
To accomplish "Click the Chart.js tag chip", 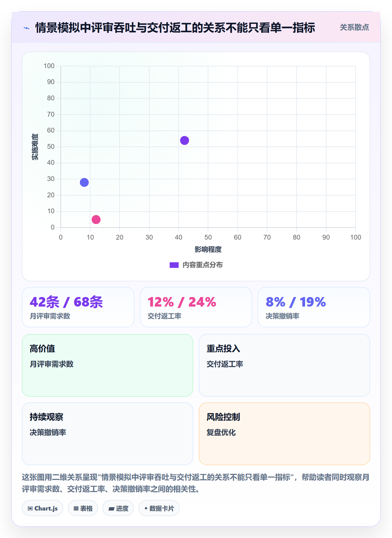I will [43, 508].
